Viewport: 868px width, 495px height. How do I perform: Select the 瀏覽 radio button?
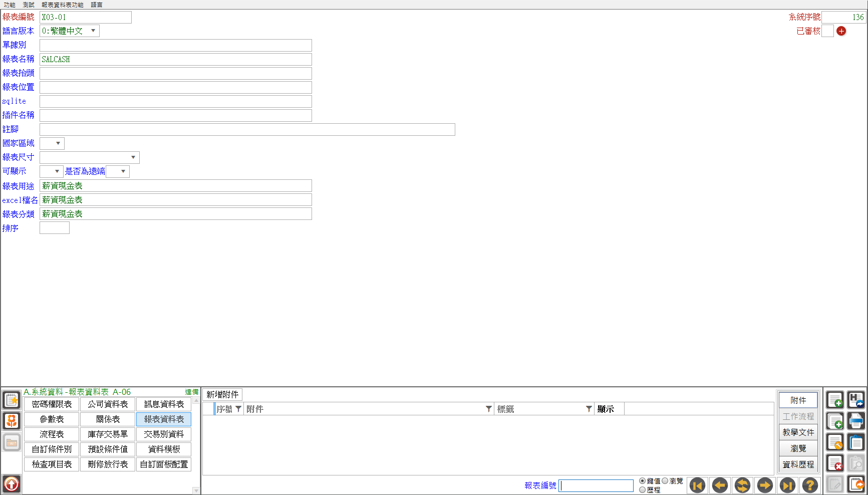click(665, 481)
